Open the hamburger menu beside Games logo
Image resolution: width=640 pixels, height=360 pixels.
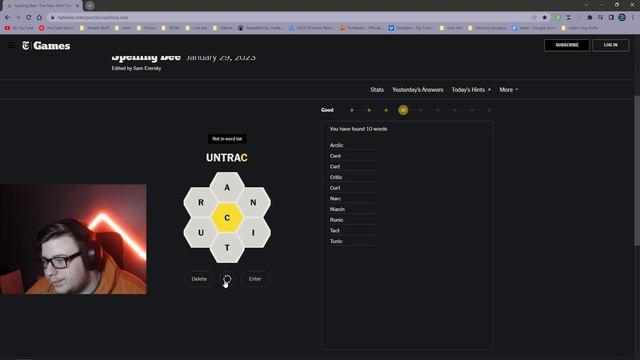pos(11,45)
